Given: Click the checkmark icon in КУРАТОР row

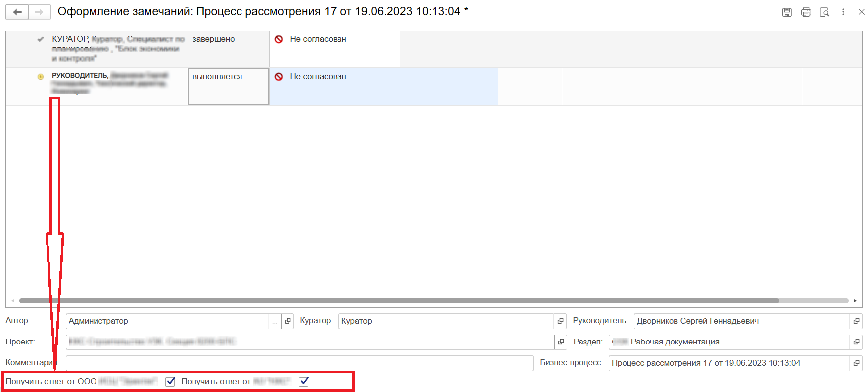Looking at the screenshot, I should (41, 39).
